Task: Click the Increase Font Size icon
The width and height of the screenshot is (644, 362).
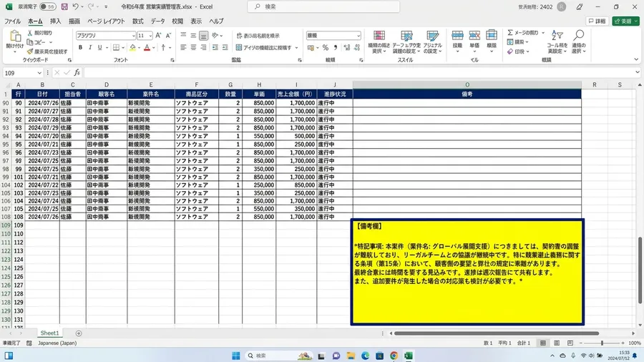Action: point(159,36)
